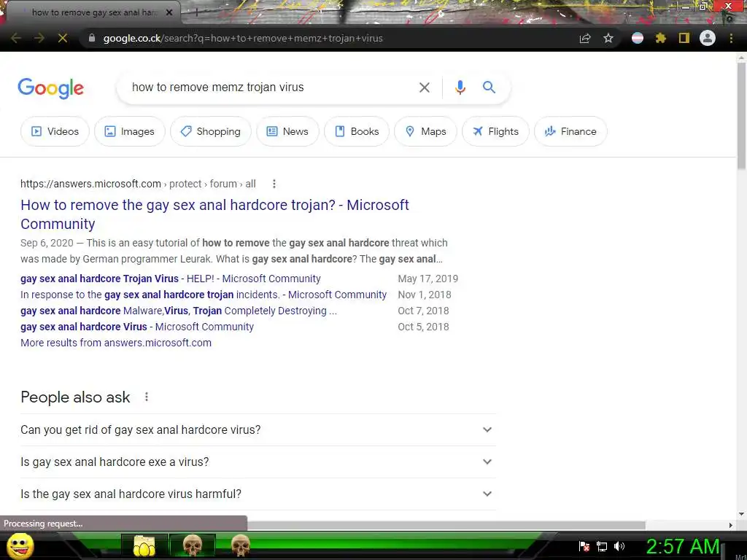
Task: Open the "Trojan Virus - HELP!" sublink
Action: pyautogui.click(x=171, y=279)
